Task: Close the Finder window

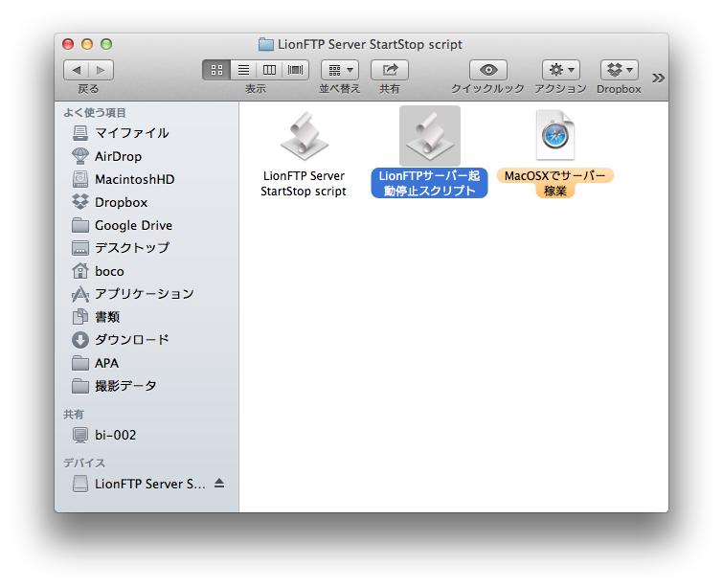Action: point(68,44)
